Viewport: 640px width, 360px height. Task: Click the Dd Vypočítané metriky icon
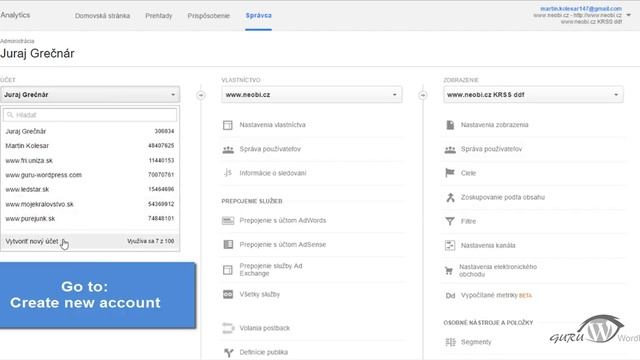pos(450,296)
